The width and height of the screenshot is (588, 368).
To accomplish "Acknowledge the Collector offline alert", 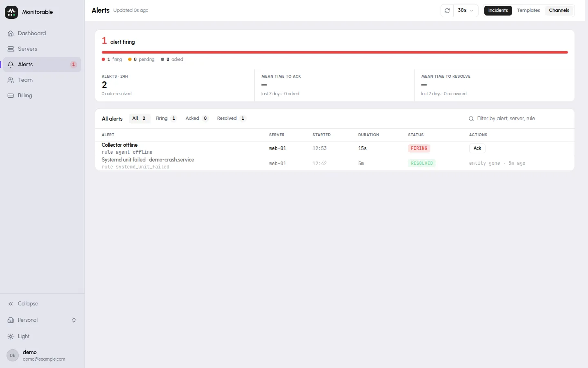I will [x=477, y=148].
